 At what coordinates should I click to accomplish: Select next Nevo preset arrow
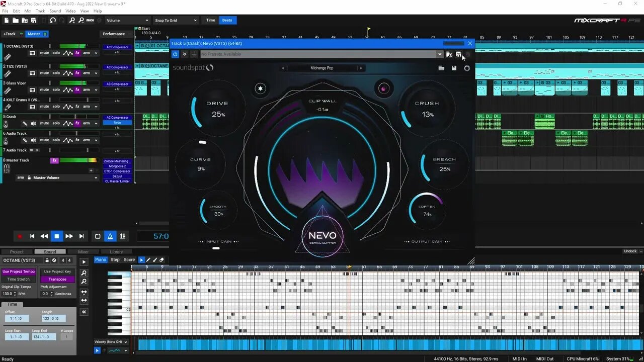coord(361,68)
